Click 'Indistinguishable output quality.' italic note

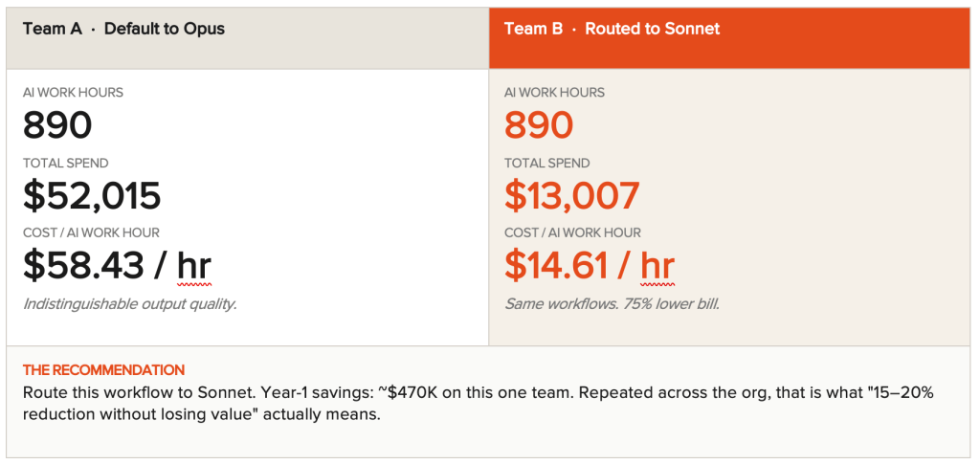pos(130,305)
